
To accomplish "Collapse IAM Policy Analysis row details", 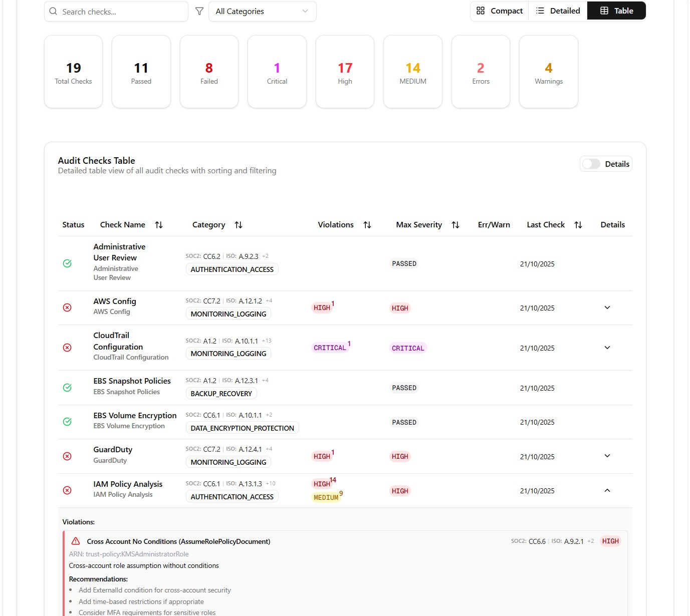I will (x=607, y=491).
